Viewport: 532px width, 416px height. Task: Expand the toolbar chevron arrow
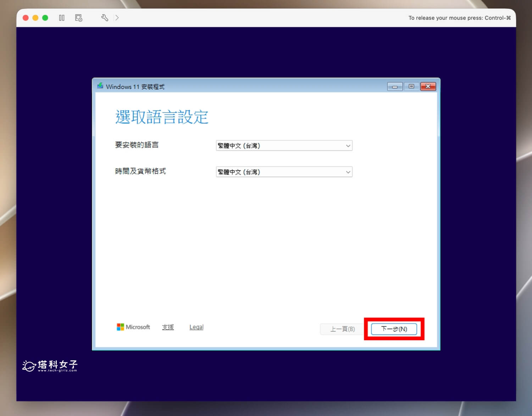pos(117,18)
